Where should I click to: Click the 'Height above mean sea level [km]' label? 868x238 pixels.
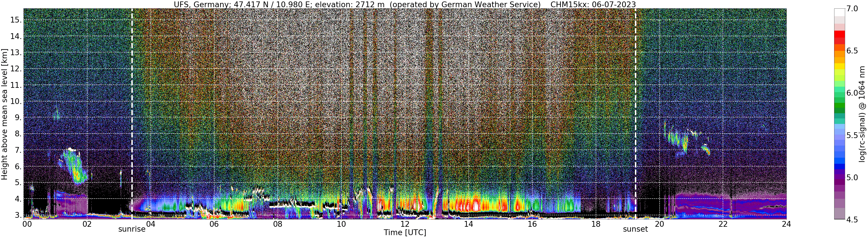point(4,114)
